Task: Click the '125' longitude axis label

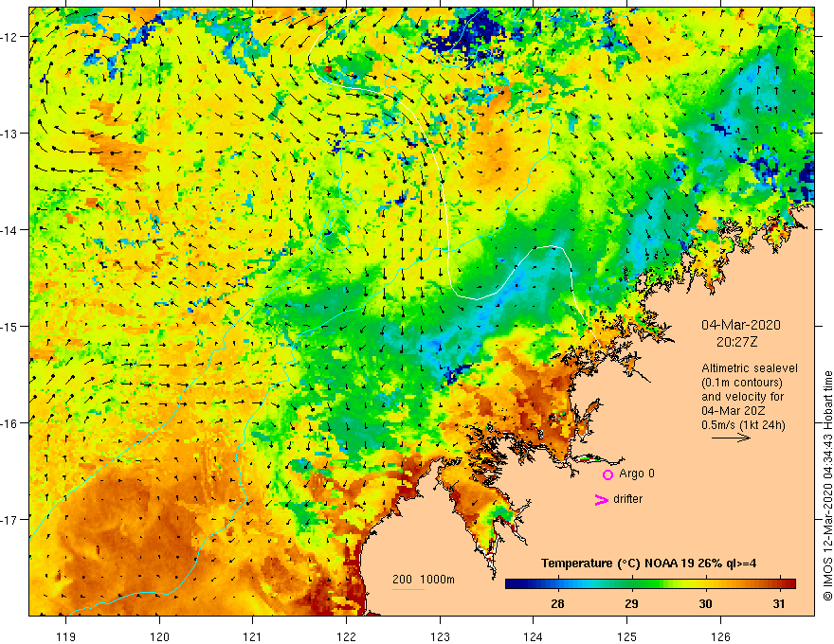Action: point(627,636)
